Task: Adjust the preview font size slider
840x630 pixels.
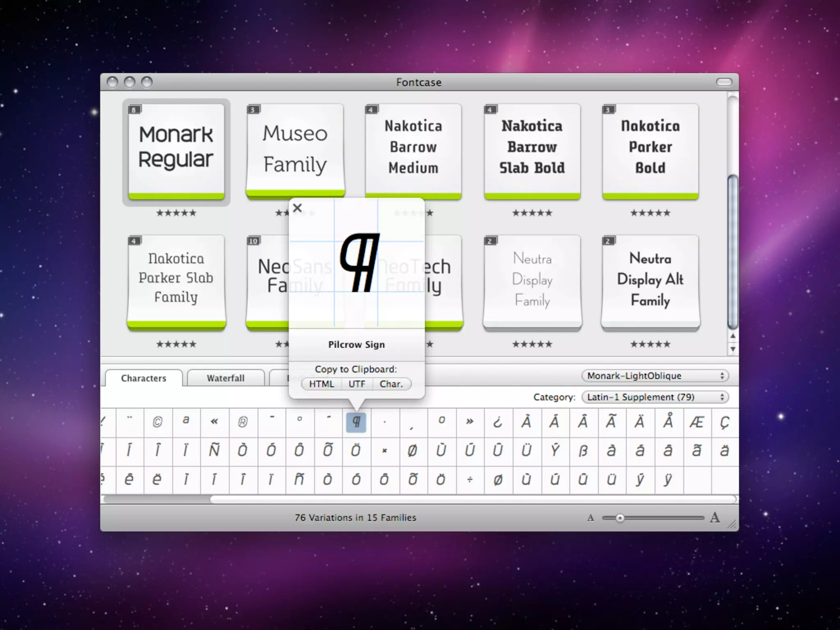Action: coord(620,518)
